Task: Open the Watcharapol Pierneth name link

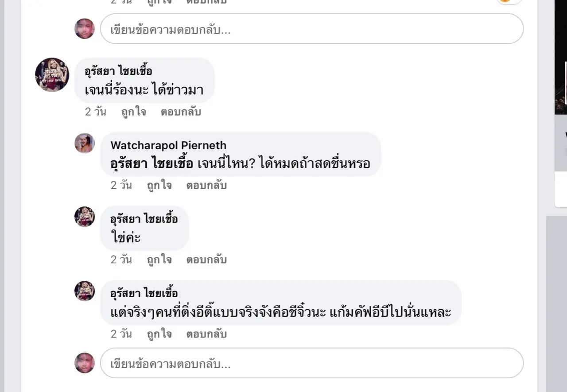Action: point(168,145)
